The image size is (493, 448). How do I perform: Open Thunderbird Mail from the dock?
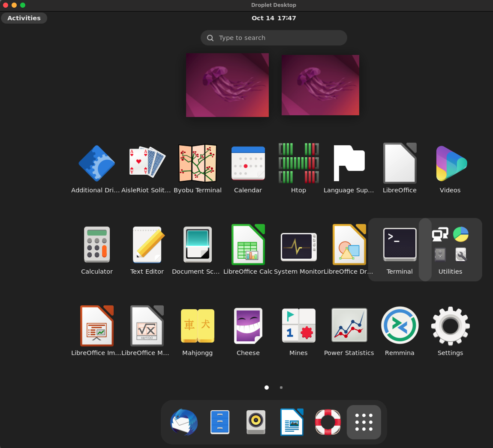(184, 422)
